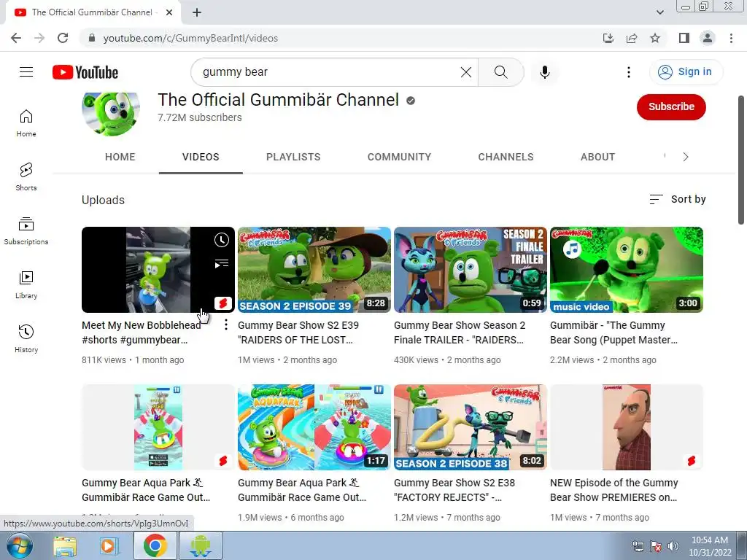Image resolution: width=747 pixels, height=560 pixels.
Task: Start voice search with microphone icon
Action: [544, 72]
